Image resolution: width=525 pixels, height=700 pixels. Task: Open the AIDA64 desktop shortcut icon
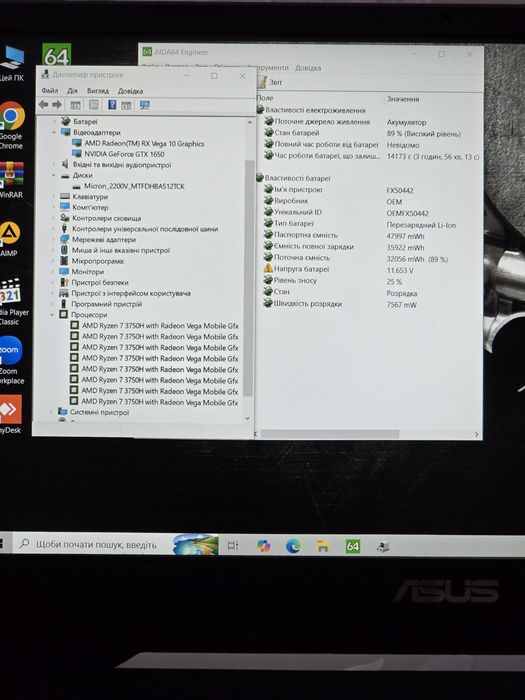pos(57,55)
